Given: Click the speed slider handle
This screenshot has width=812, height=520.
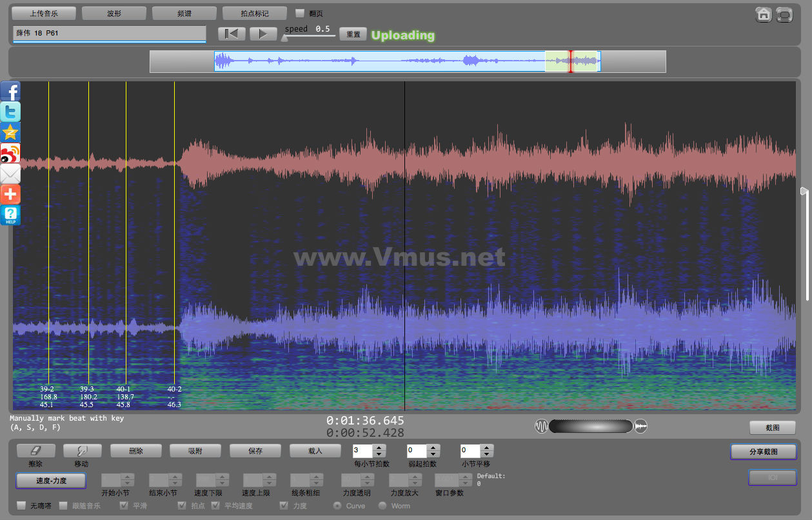Looking at the screenshot, I should [284, 38].
